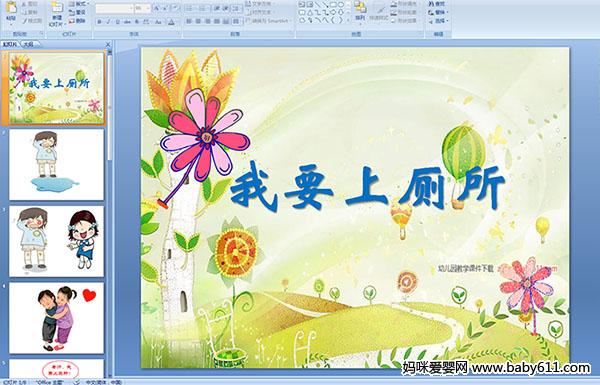Click the 对齐文本 Align Text button

(x=261, y=12)
